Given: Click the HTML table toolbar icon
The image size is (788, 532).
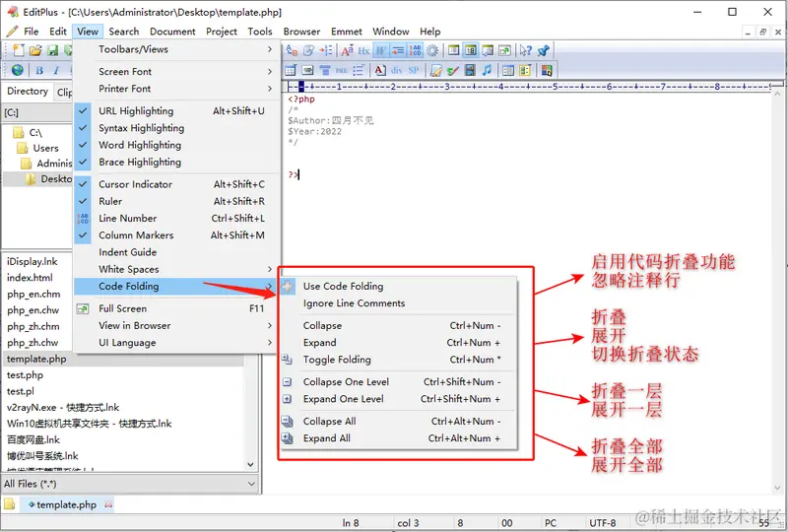Looking at the screenshot, I should tap(291, 70).
